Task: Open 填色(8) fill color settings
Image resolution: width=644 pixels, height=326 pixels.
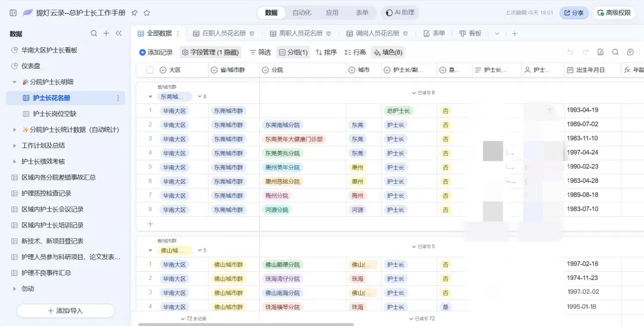Action: [x=388, y=53]
